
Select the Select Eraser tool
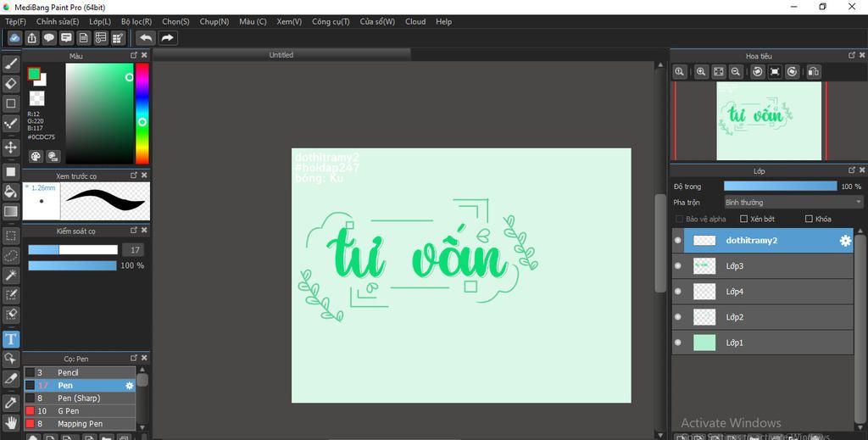(x=10, y=315)
